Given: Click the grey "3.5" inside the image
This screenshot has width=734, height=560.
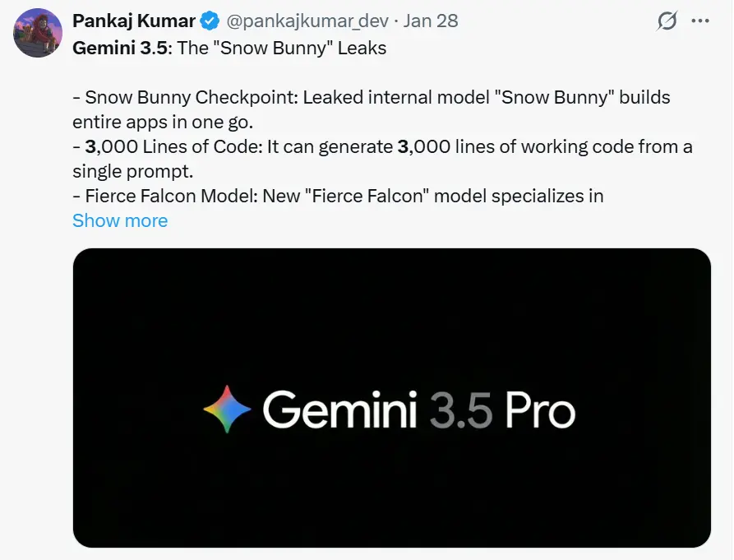Looking at the screenshot, I should 461,409.
